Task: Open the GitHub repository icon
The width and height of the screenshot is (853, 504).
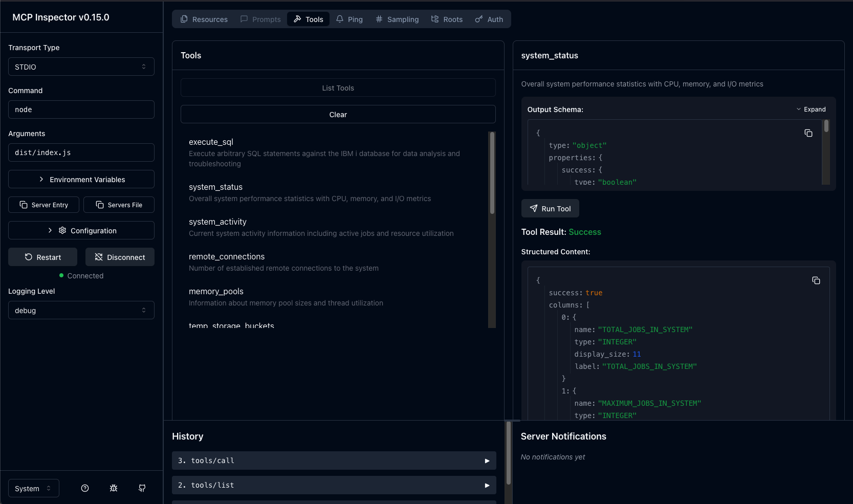Action: click(142, 488)
